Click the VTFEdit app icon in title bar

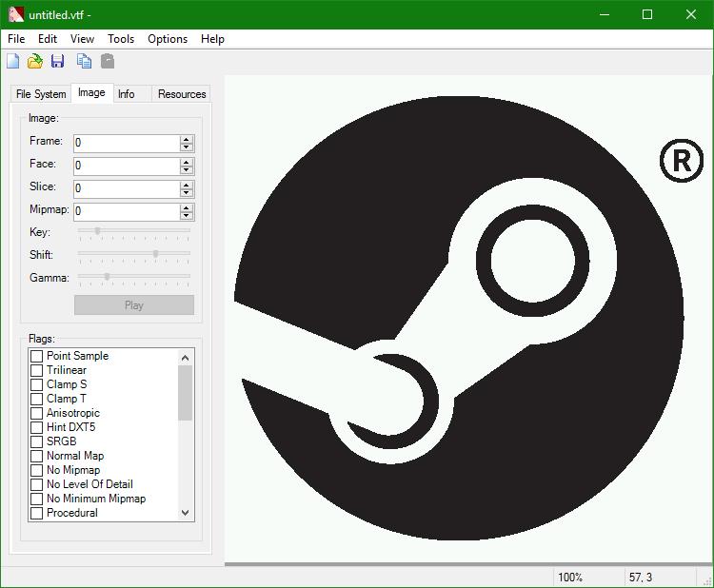click(x=15, y=14)
